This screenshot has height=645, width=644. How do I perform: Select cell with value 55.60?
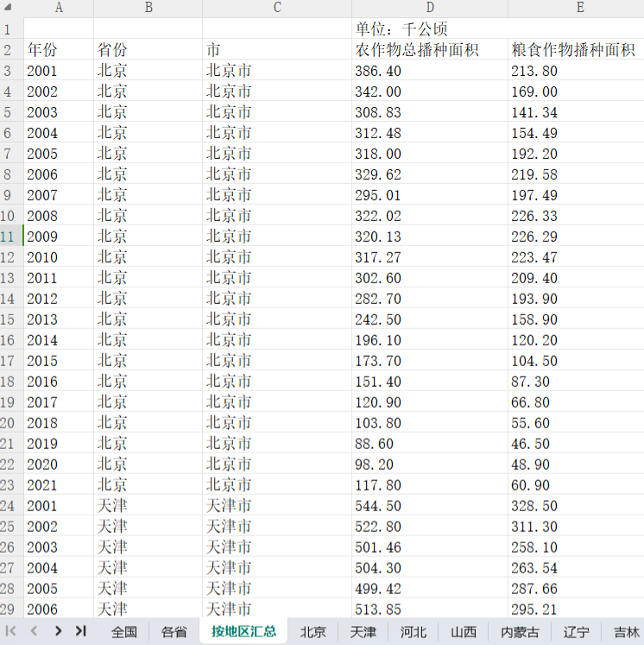pos(576,423)
